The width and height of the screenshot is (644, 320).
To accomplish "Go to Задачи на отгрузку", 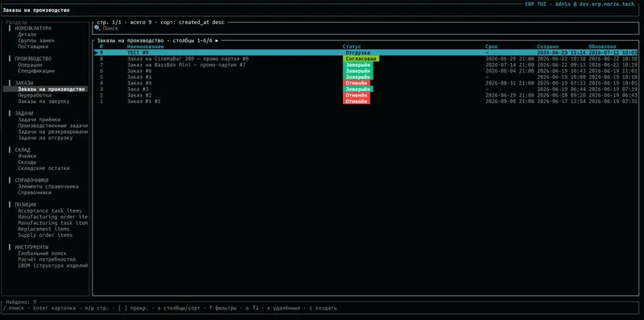I will [x=45, y=138].
